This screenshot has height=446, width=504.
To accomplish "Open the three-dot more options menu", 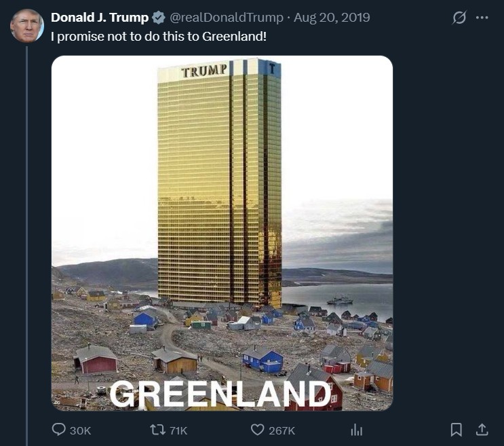I will [482, 18].
